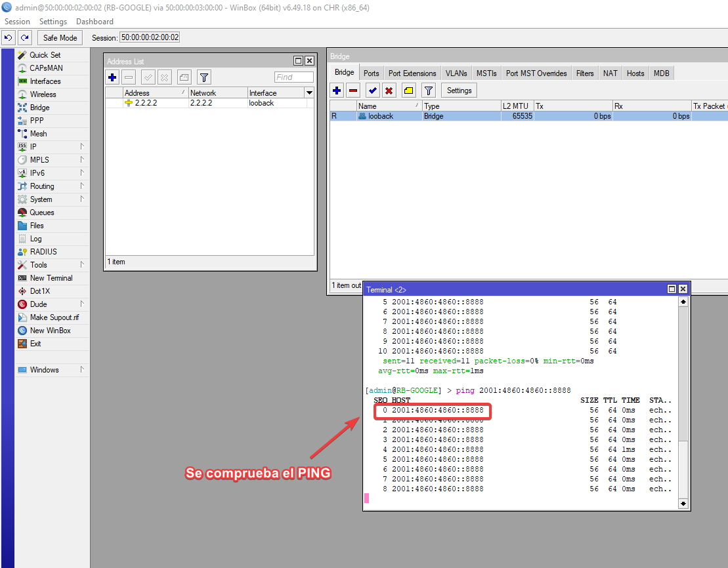Click the blue checkmark enable icon in Bridge

pos(372,91)
